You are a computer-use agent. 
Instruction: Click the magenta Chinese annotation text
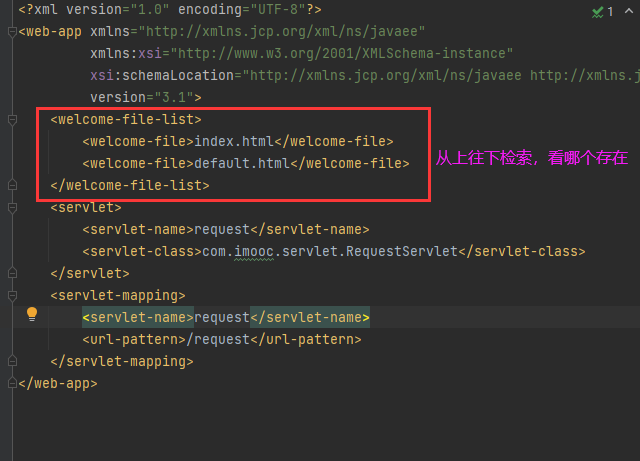531,158
